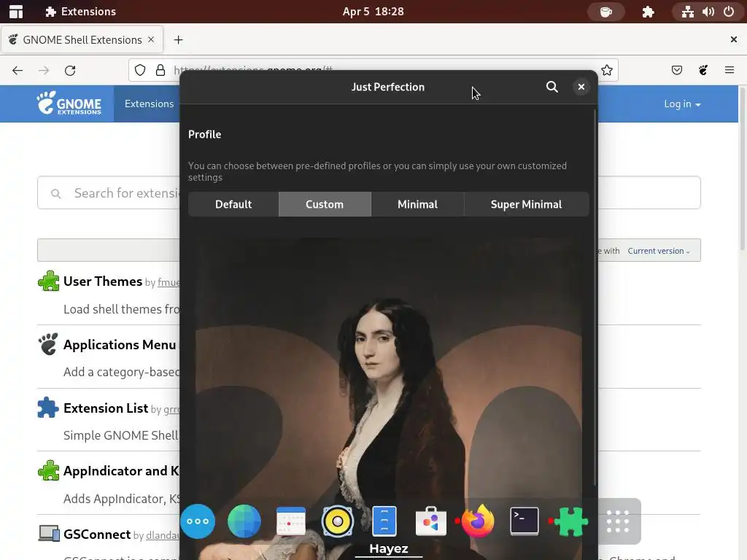Click the site security padlock icon
This screenshot has width=747, height=560.
click(160, 71)
